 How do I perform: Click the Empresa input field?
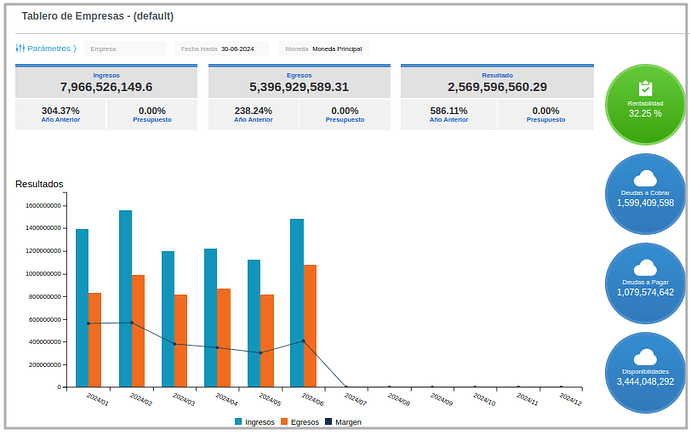(125, 48)
